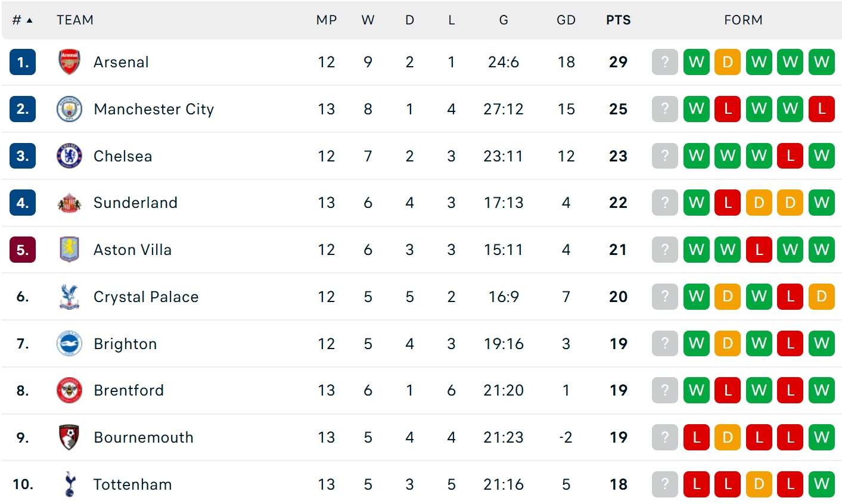Click Aston Villa's maroon 5. rank badge
Viewport: 842px width, 504px height.
pyautogui.click(x=23, y=250)
